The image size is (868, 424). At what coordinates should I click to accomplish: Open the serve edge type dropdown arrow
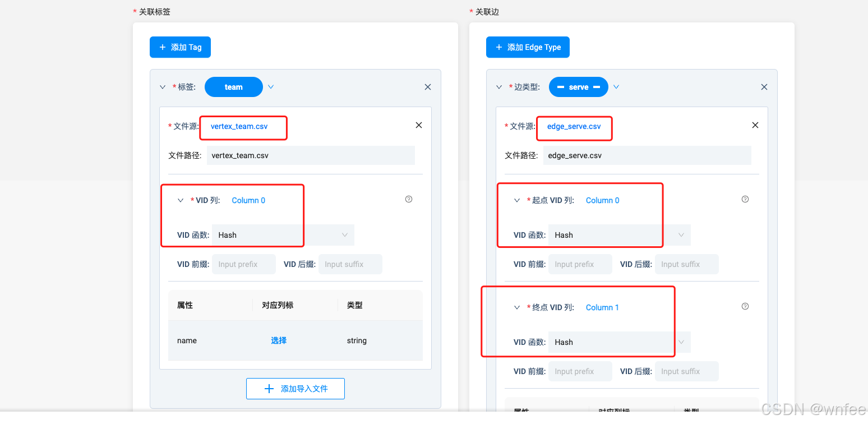(616, 87)
